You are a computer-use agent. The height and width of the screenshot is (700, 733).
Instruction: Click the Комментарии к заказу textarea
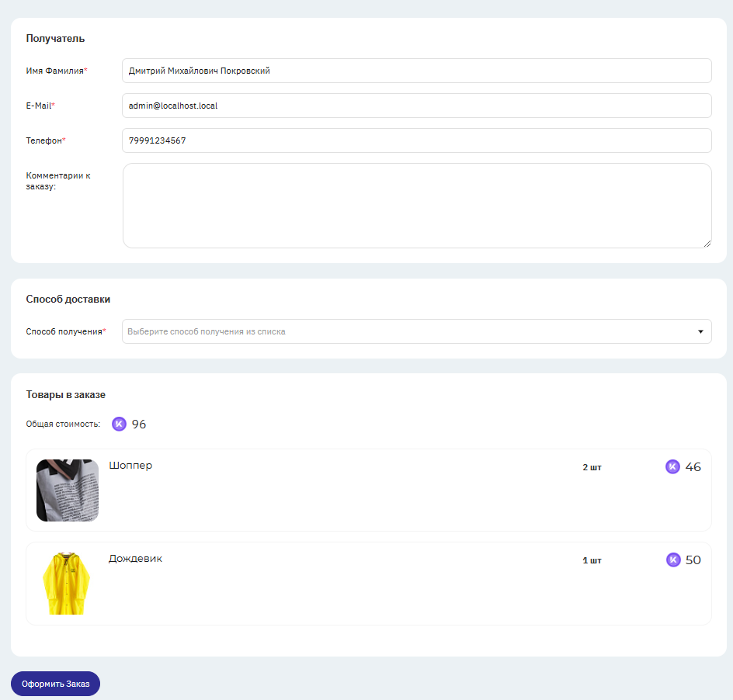(x=417, y=206)
